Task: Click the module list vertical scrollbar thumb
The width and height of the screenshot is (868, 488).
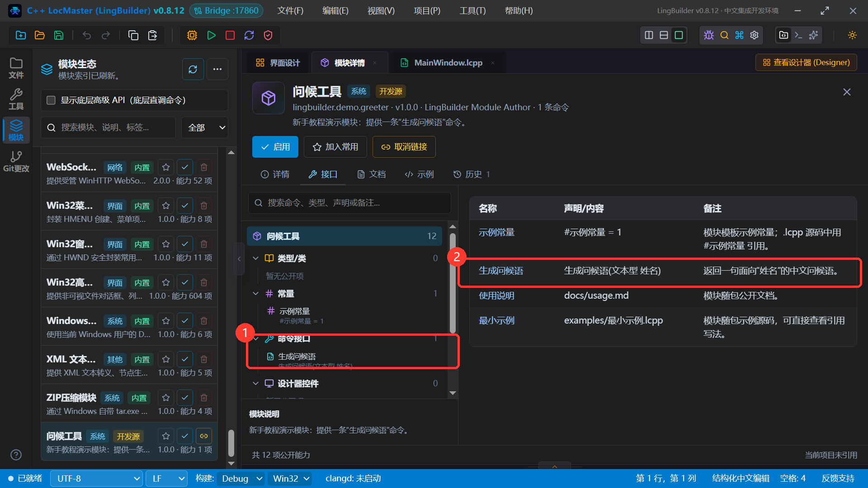Action: (x=231, y=443)
